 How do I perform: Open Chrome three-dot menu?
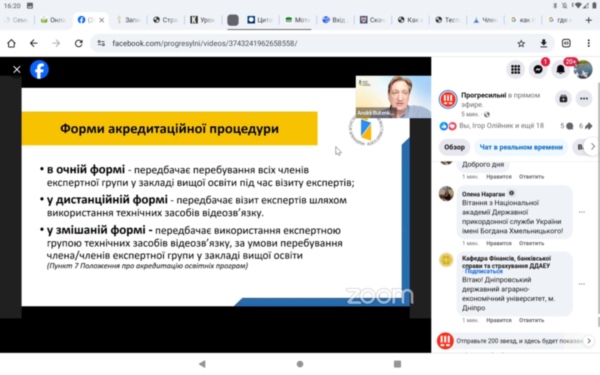coord(589,43)
